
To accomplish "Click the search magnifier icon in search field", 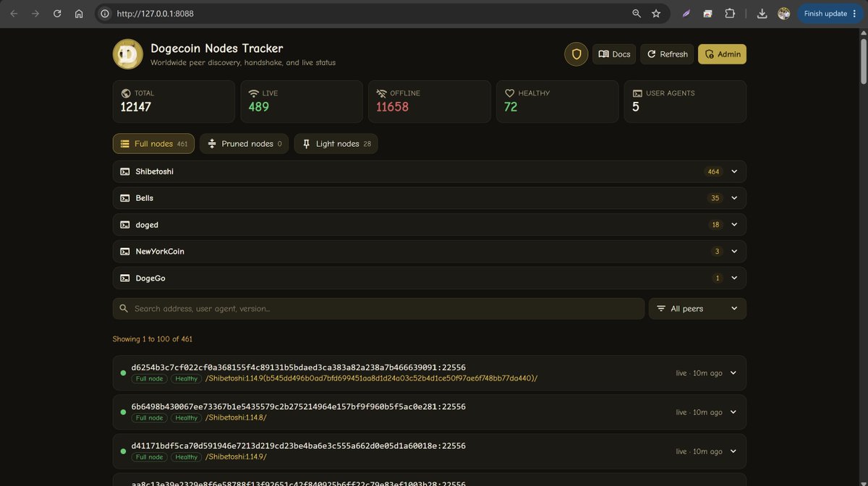I will tap(124, 309).
